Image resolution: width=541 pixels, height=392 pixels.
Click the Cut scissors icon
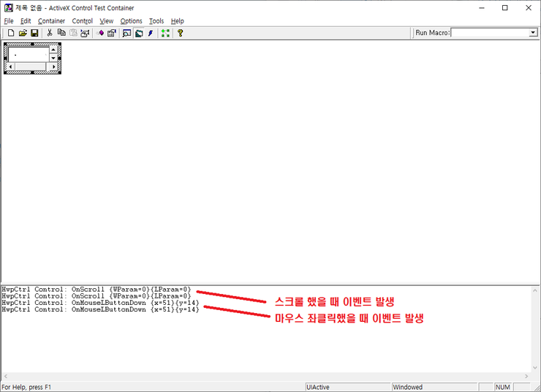(x=50, y=33)
